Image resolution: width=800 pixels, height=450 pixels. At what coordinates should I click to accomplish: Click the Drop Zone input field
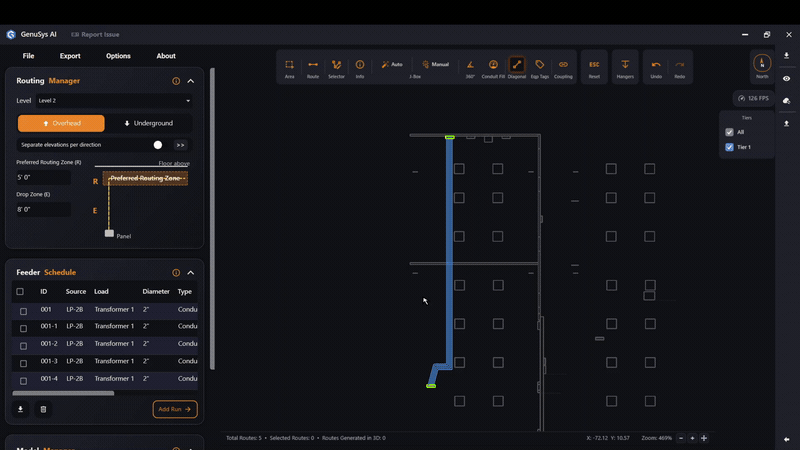43,210
